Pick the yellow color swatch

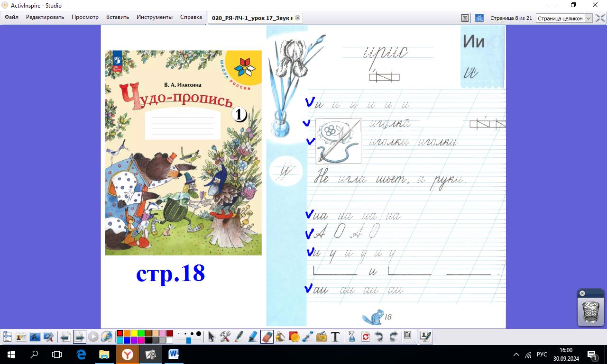coord(134,333)
